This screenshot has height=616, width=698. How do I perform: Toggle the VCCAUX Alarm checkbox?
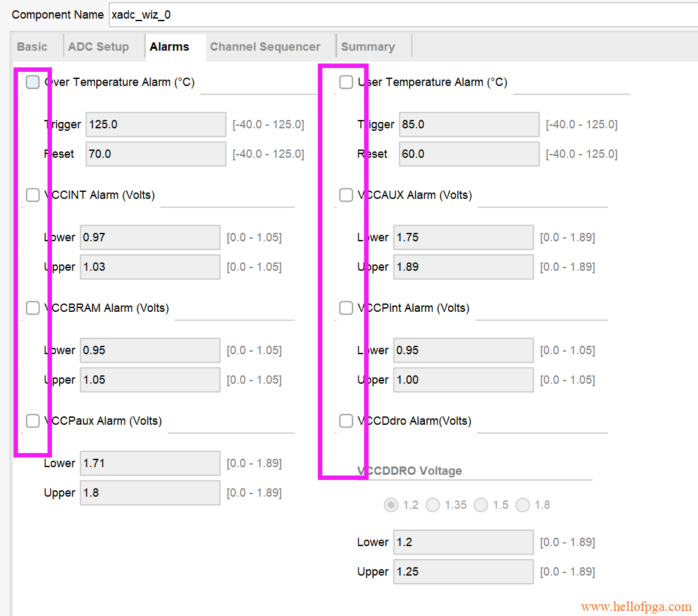(x=346, y=195)
